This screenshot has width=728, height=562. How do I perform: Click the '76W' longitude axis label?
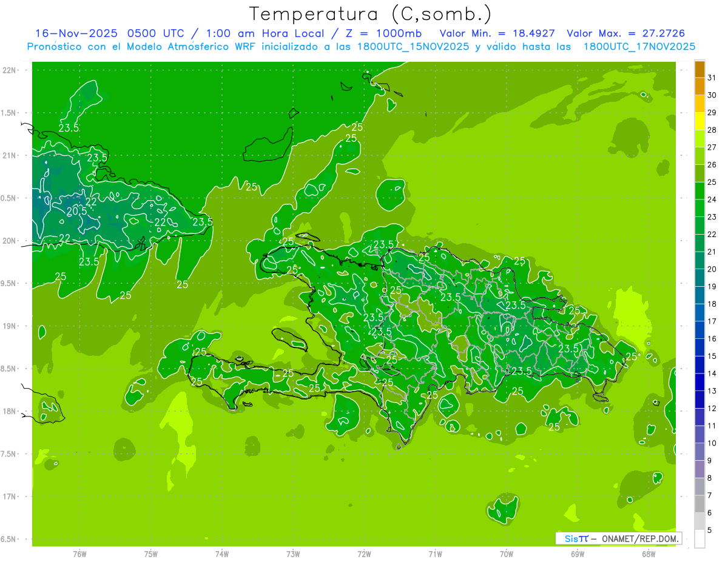79,554
